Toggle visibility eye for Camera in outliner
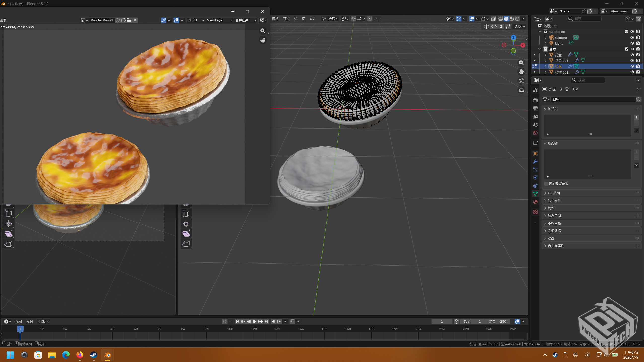644x362 pixels. [x=632, y=38]
